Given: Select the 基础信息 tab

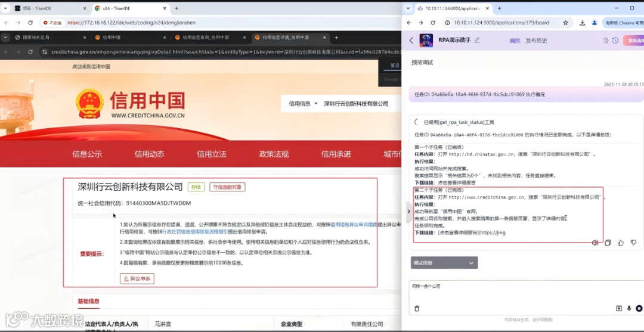Looking at the screenshot, I should coord(88,301).
